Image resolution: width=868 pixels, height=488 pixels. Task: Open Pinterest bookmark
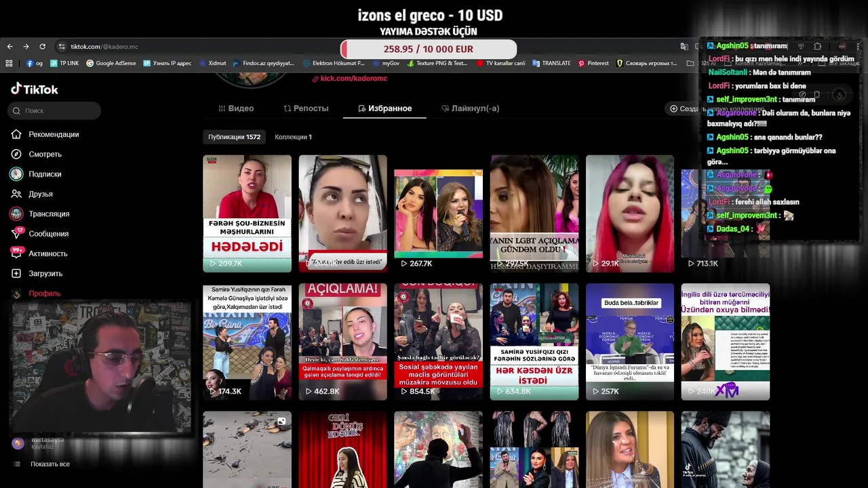tap(593, 63)
